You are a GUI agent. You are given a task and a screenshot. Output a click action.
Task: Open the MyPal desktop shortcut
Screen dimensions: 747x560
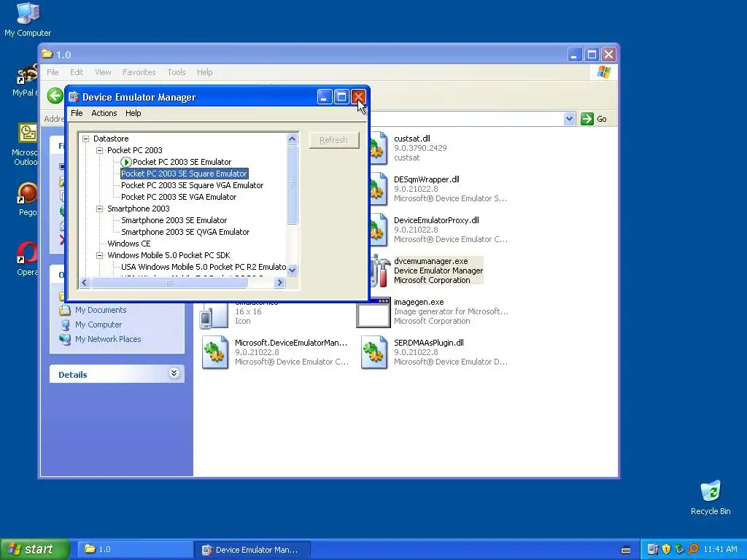(x=26, y=79)
